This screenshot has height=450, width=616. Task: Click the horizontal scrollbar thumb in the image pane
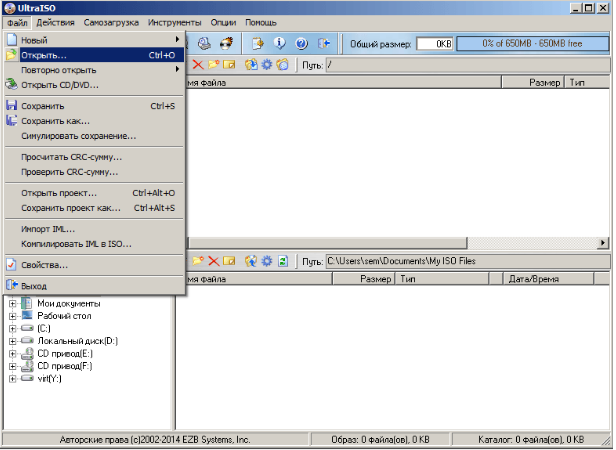[x=327, y=243]
